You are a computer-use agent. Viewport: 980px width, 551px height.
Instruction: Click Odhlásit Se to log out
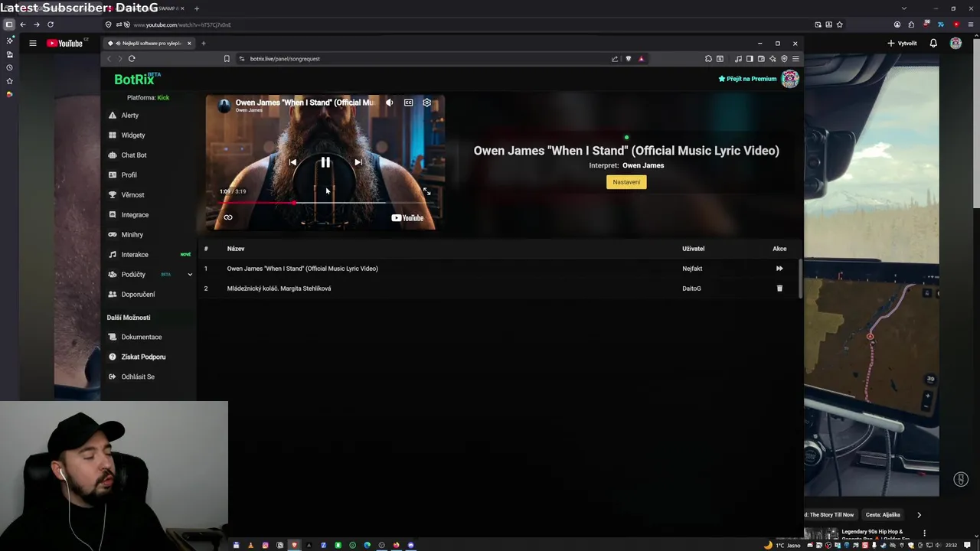tap(138, 377)
